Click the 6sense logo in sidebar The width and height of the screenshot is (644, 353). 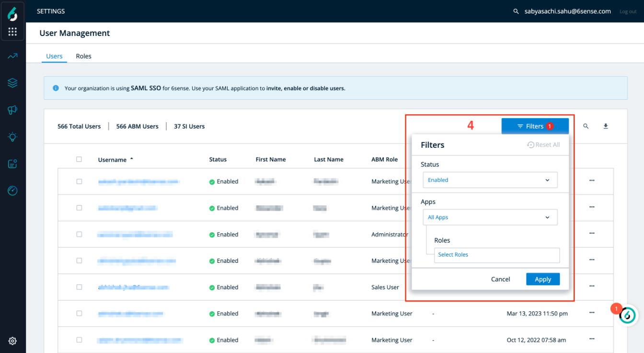12,13
